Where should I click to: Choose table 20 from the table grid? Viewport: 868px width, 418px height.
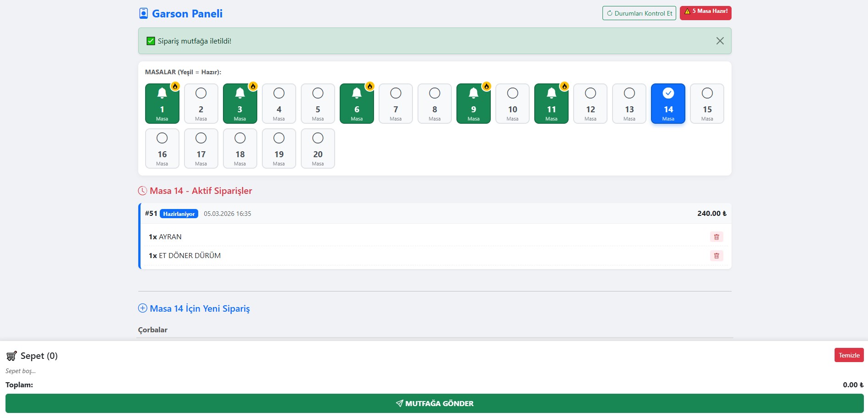click(x=318, y=148)
